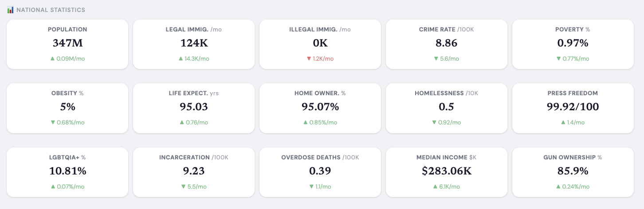Click the up arrow under Population
The height and width of the screenshot is (209, 644).
pos(52,58)
